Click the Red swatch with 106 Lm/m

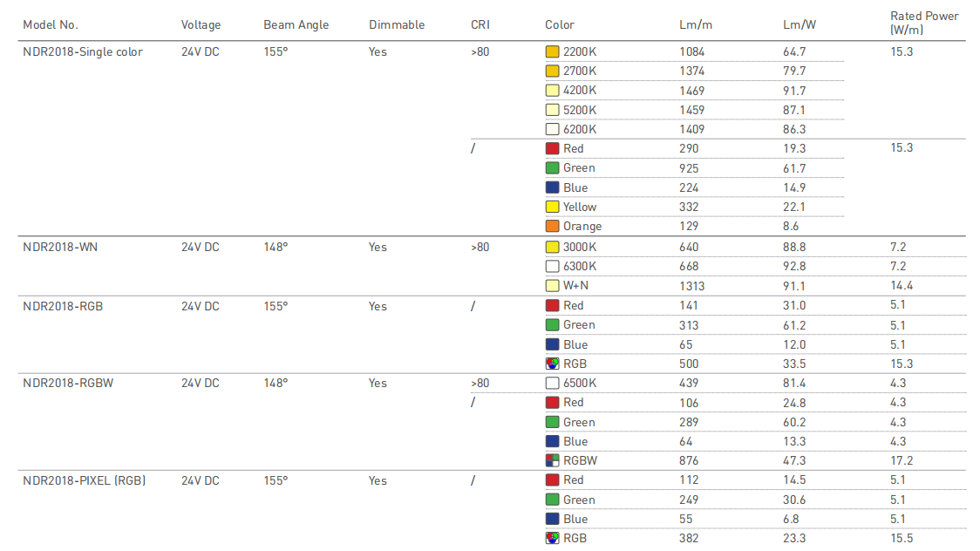point(552,402)
